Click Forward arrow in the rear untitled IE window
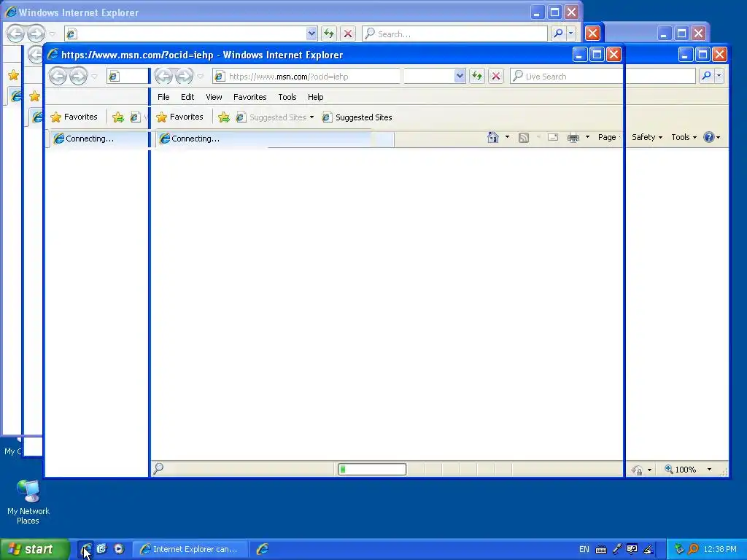The height and width of the screenshot is (560, 747). tap(36, 34)
